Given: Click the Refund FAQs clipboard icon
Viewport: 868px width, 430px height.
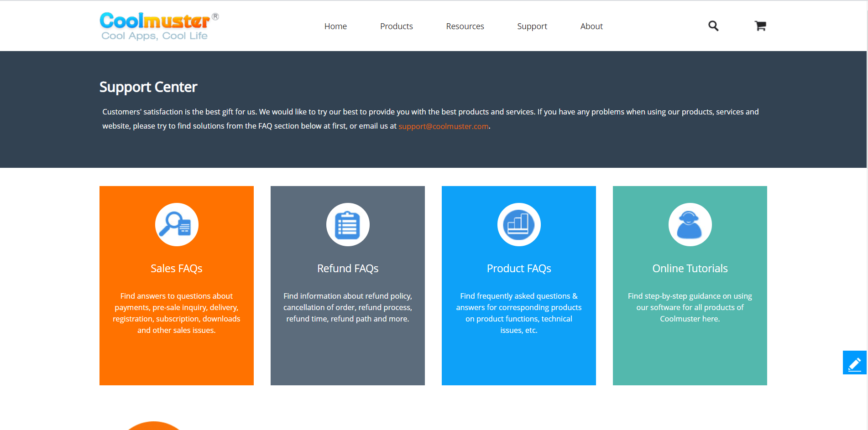Looking at the screenshot, I should point(348,224).
